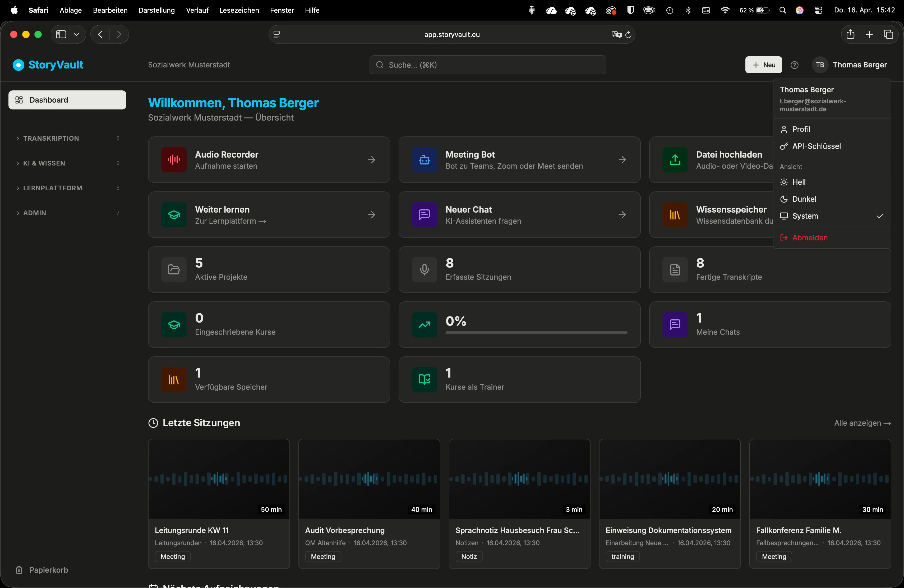The height and width of the screenshot is (588, 904).
Task: Expand the ADMIN sidebar section
Action: pos(67,213)
